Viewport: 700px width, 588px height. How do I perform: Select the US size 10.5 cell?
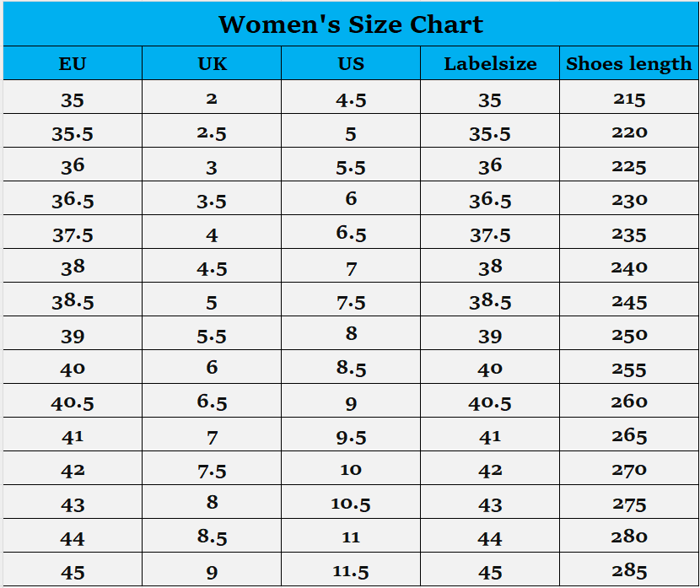(x=351, y=504)
